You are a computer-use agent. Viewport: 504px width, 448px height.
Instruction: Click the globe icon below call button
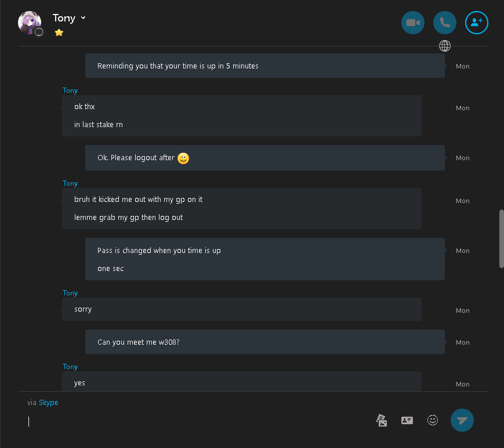[444, 46]
